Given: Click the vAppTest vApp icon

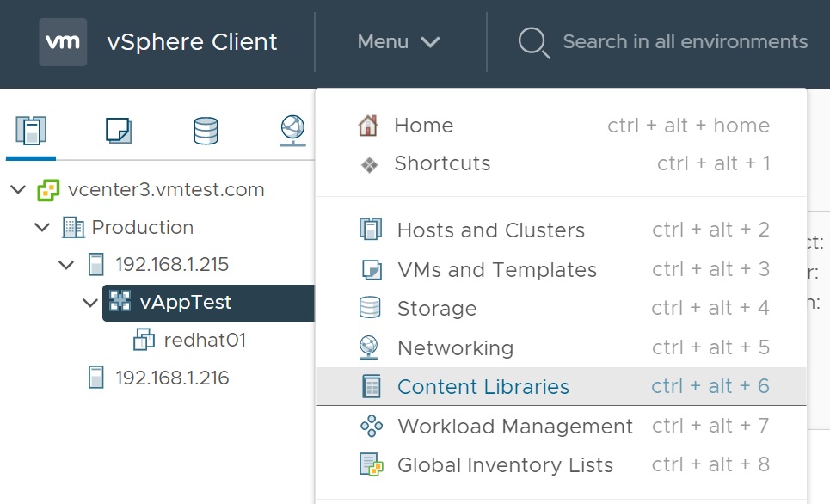Looking at the screenshot, I should [x=120, y=301].
